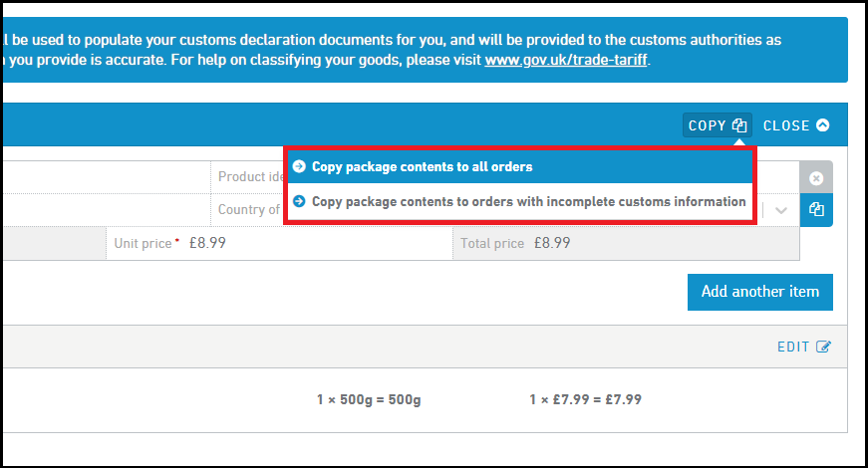868x468 pixels.
Task: Click the chevron-up icon next to CLOSE
Action: pos(822,125)
